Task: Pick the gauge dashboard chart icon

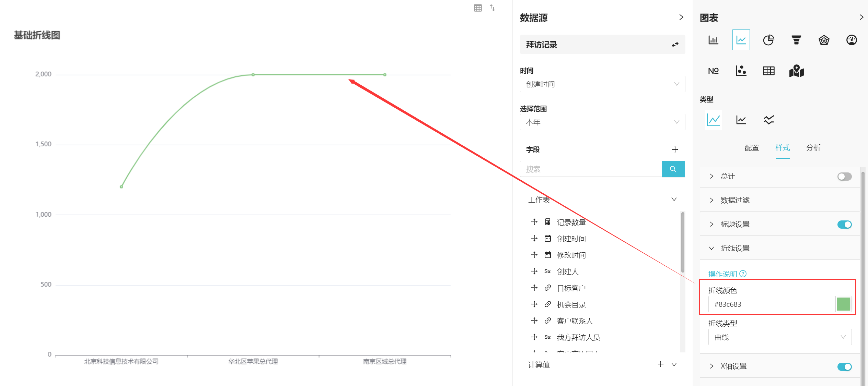Action: [851, 40]
